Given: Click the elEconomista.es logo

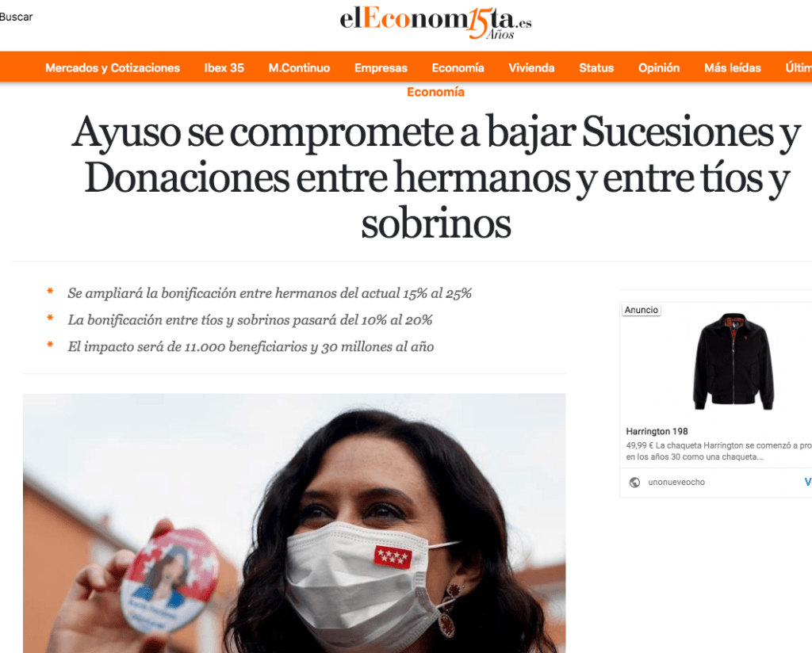Looking at the screenshot, I should 435,23.
